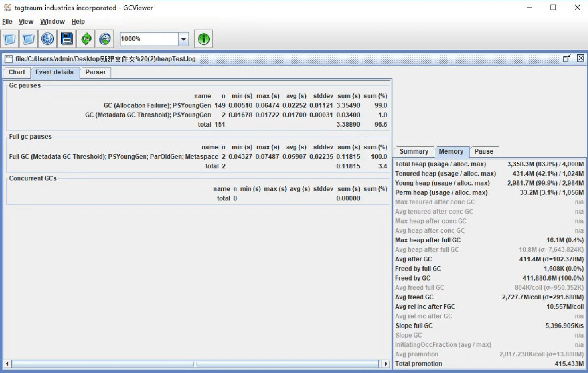The width and height of the screenshot is (588, 373).
Task: Open the Summary tab
Action: pyautogui.click(x=414, y=152)
